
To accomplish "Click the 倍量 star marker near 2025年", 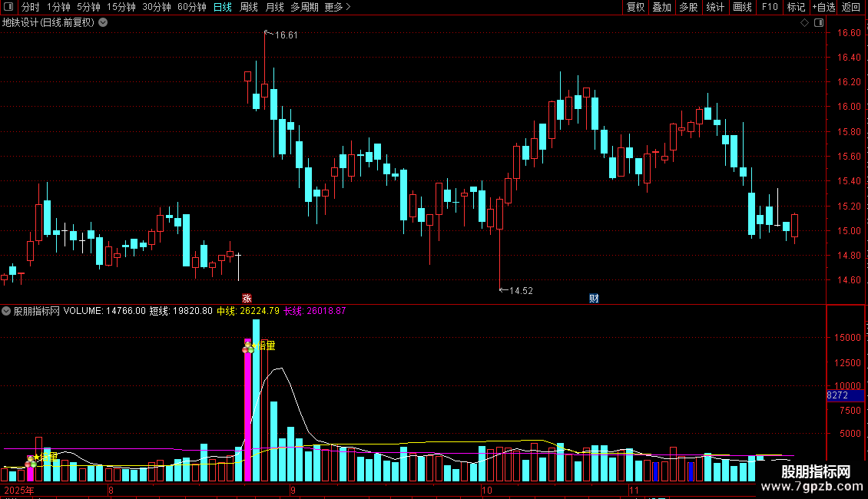I will point(45,457).
